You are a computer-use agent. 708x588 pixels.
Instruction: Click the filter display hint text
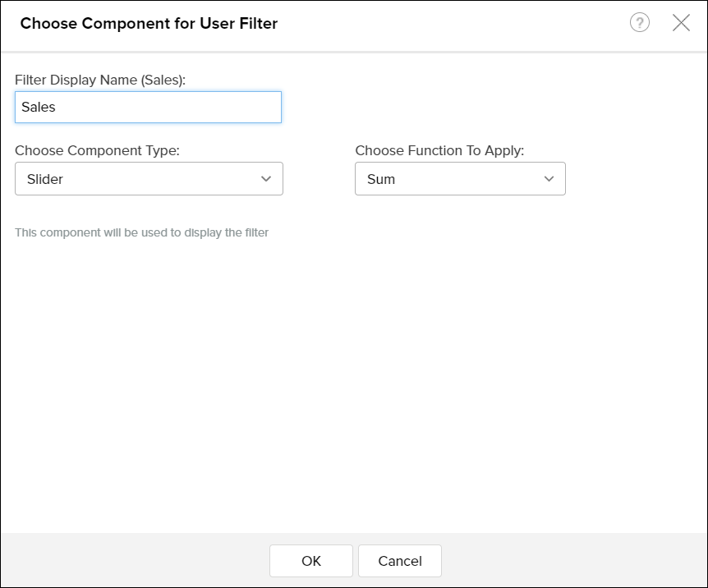click(141, 232)
